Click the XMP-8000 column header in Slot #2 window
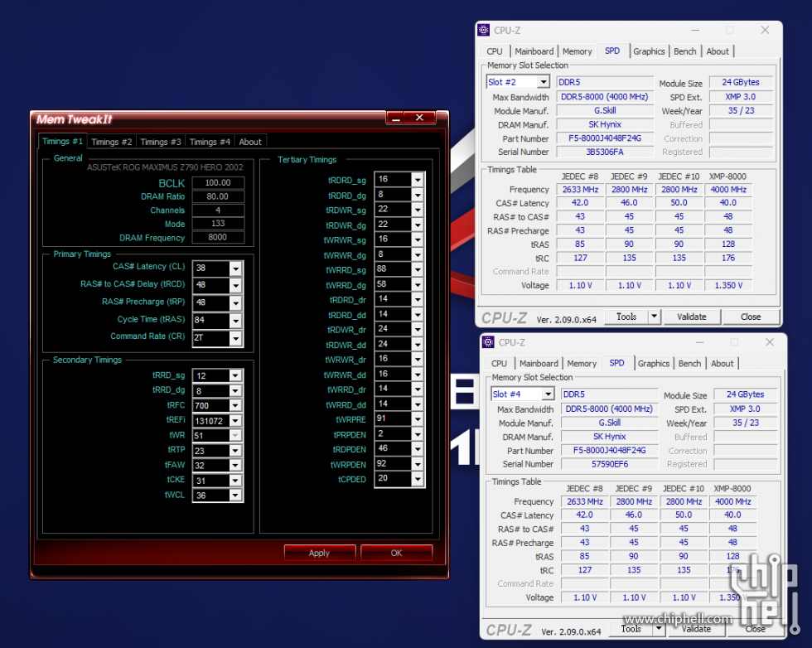The height and width of the screenshot is (648, 812). point(727,177)
